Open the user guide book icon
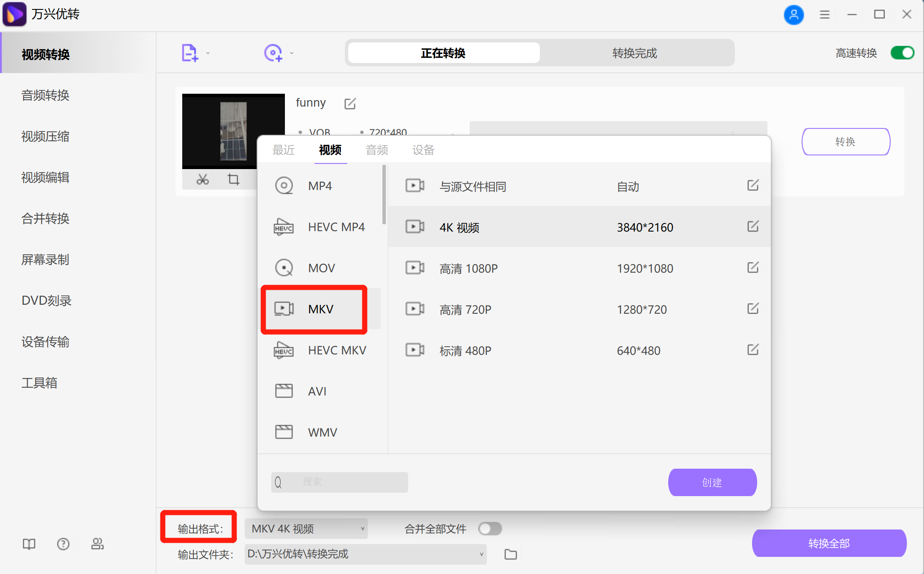 pos(28,544)
